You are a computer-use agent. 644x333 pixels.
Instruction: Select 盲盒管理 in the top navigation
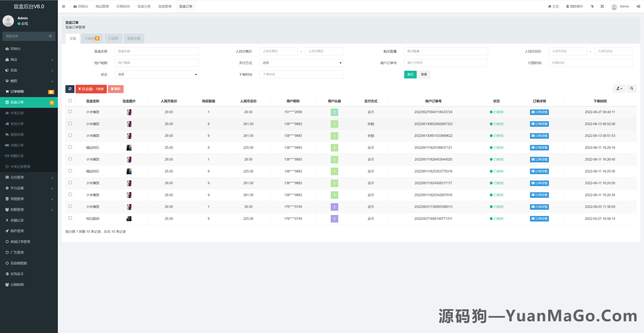[165, 6]
